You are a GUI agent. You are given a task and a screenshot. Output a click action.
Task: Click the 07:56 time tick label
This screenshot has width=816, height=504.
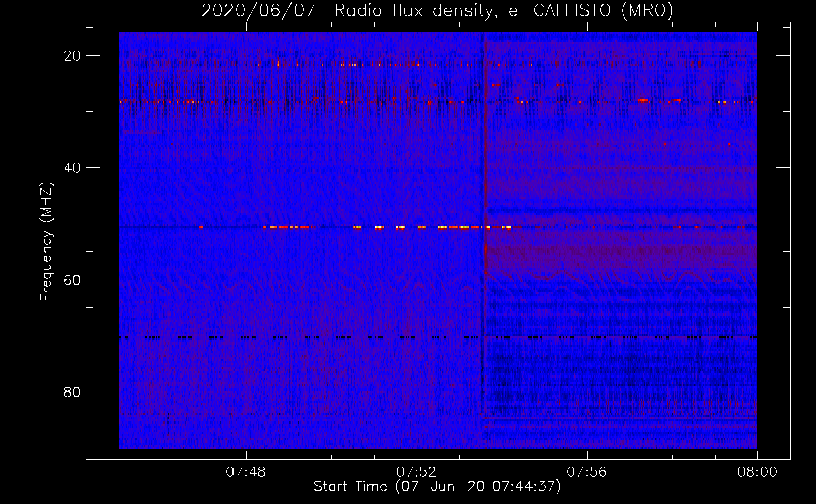[587, 472]
